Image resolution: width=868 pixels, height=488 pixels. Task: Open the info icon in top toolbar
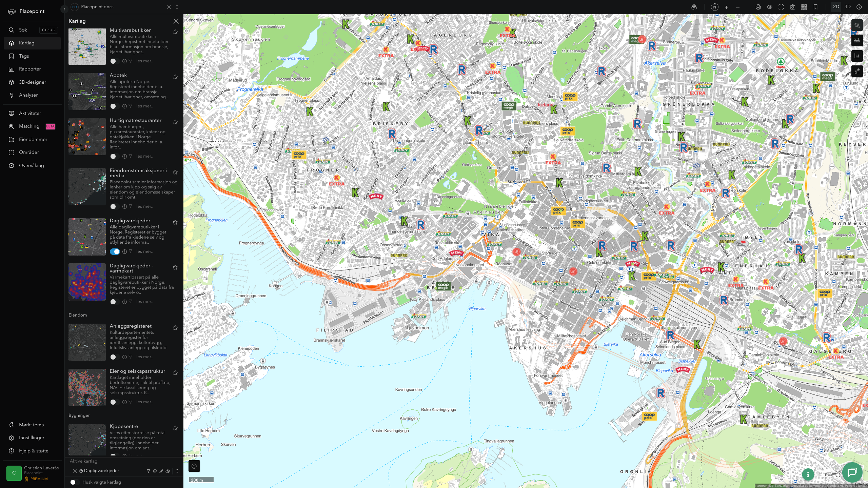(859, 7)
